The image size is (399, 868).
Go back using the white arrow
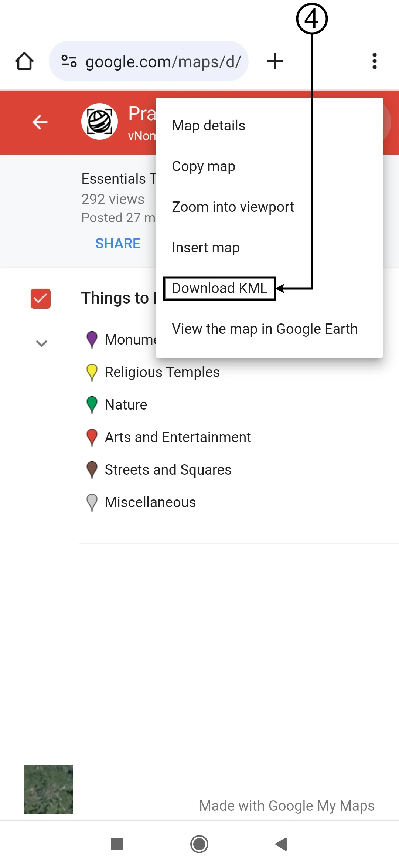tap(40, 122)
